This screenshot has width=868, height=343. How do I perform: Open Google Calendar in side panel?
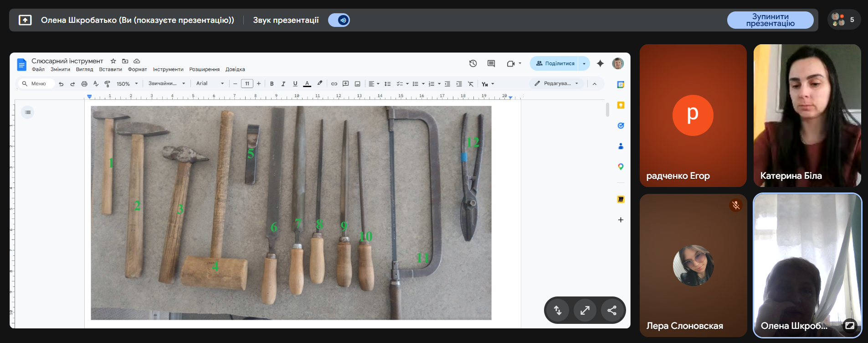621,85
